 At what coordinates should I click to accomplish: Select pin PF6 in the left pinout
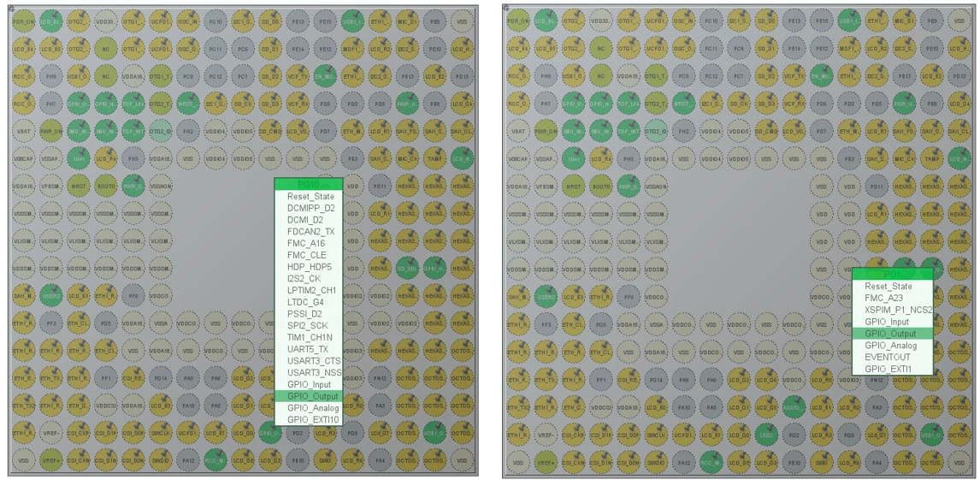[x=132, y=295]
